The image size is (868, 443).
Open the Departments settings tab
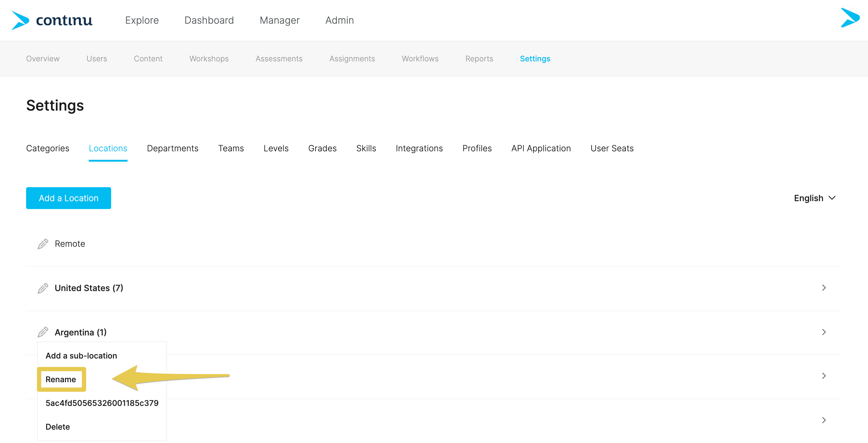click(x=173, y=149)
